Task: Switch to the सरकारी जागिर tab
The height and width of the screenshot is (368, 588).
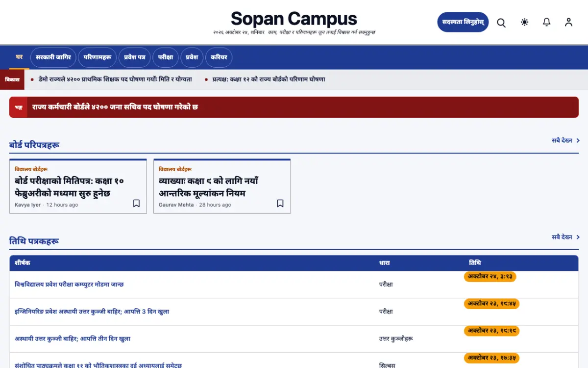Action: tap(53, 57)
